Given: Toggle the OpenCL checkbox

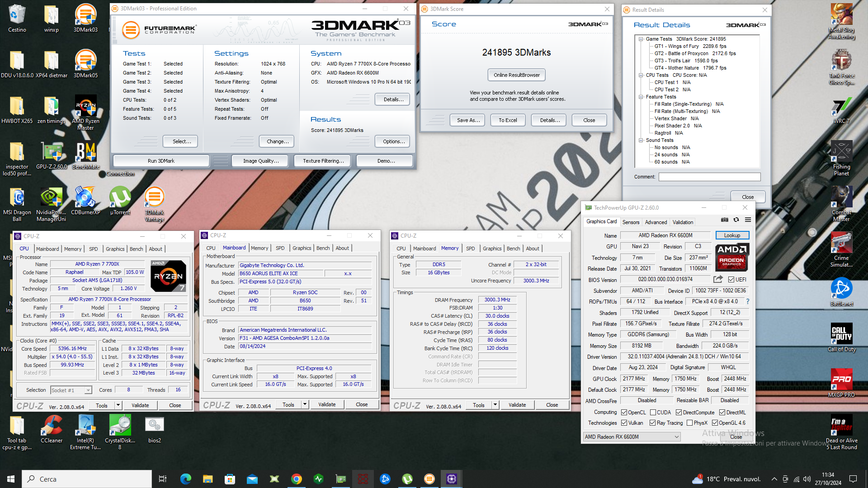Looking at the screenshot, I should coord(624,413).
